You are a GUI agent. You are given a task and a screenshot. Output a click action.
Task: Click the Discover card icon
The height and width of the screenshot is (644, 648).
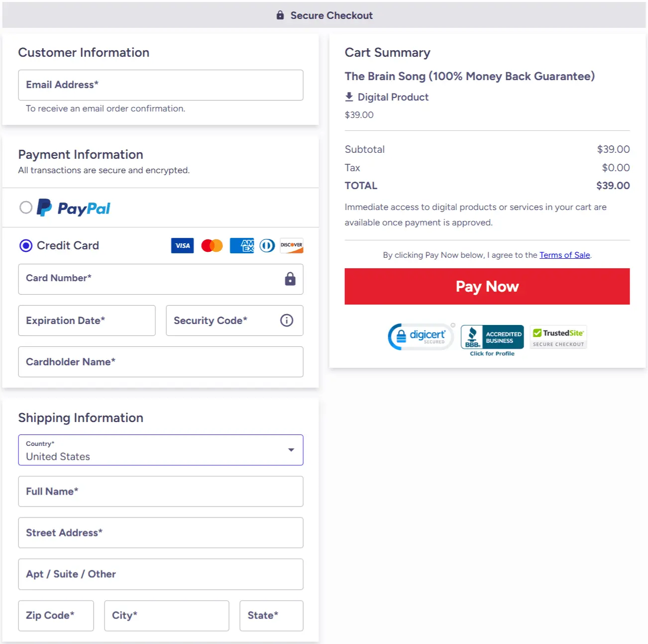pyautogui.click(x=291, y=245)
